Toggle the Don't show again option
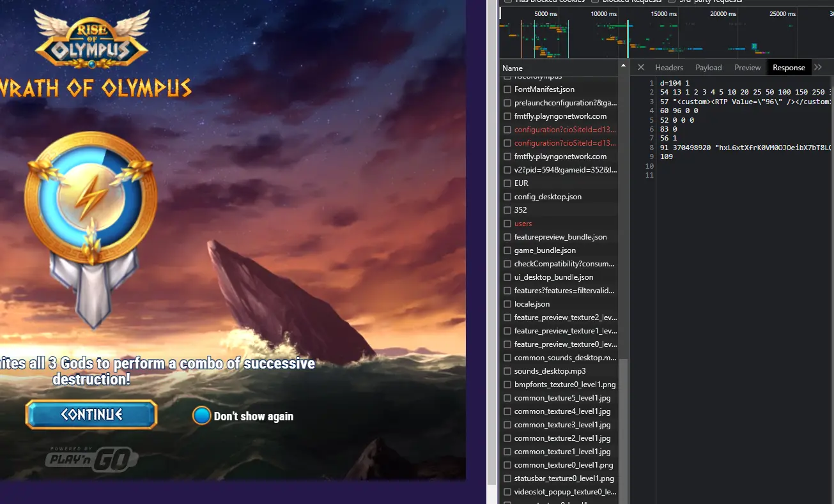 (201, 416)
